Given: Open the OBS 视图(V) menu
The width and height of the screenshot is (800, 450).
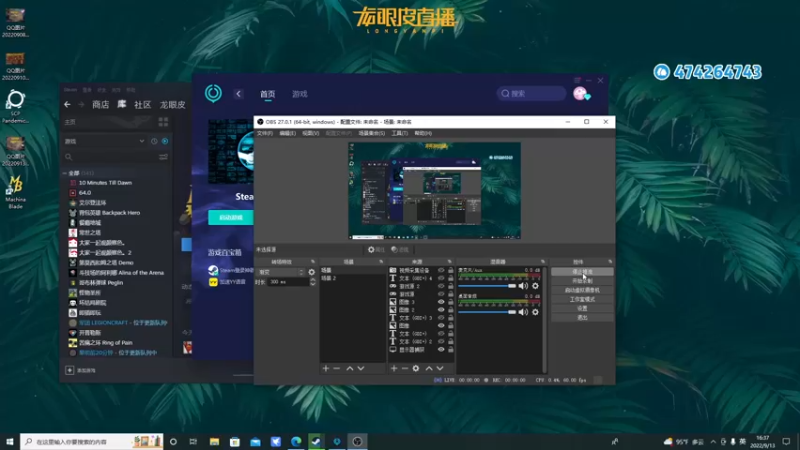Looking at the screenshot, I should coord(311,133).
